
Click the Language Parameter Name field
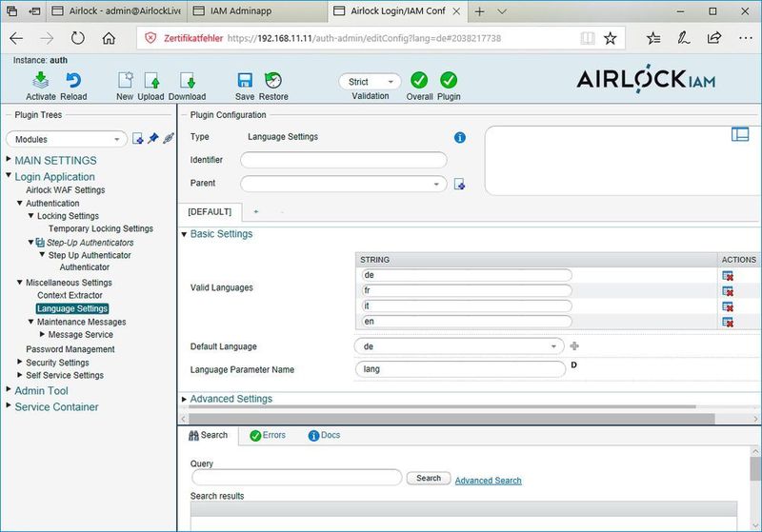[460, 369]
